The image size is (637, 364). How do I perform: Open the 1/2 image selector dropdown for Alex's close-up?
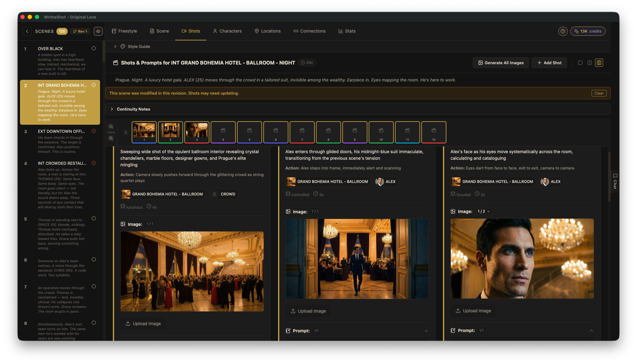(x=483, y=211)
